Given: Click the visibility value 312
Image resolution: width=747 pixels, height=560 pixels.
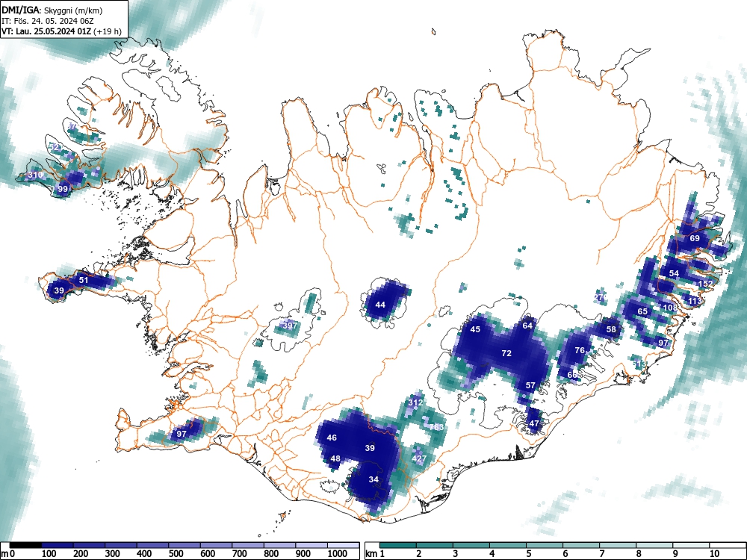Looking at the screenshot, I should tap(415, 402).
